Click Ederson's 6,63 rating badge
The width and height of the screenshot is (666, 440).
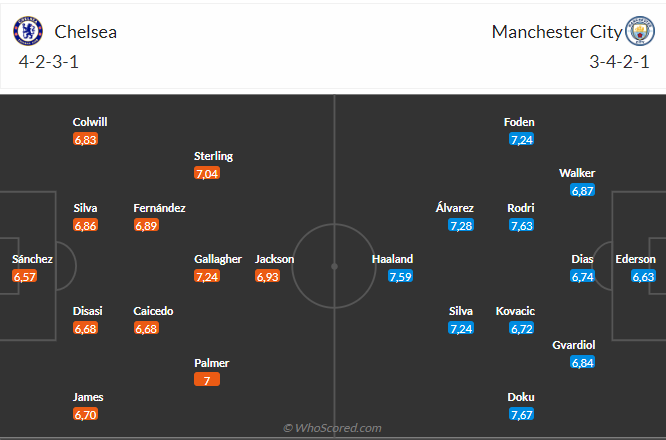(x=643, y=276)
